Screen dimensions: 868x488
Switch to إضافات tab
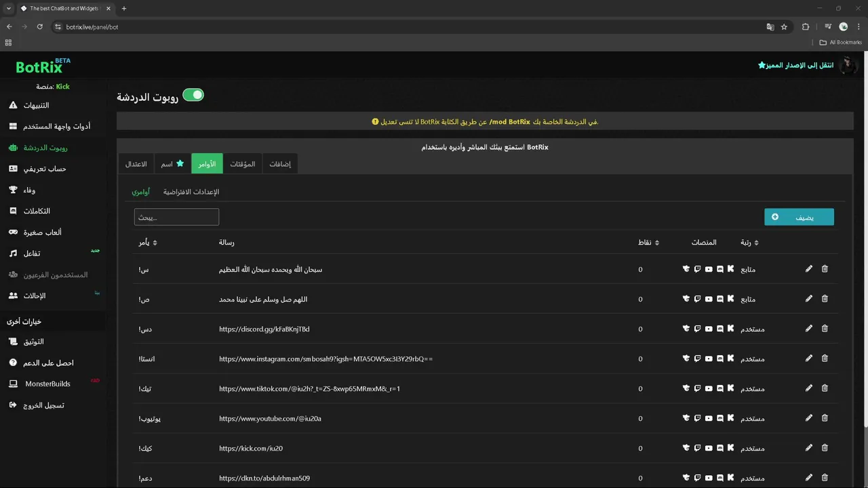coord(280,164)
